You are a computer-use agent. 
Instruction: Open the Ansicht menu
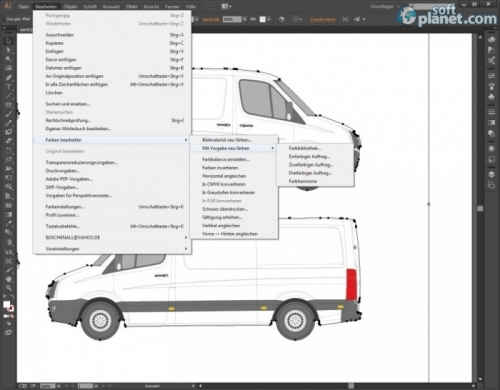point(151,7)
